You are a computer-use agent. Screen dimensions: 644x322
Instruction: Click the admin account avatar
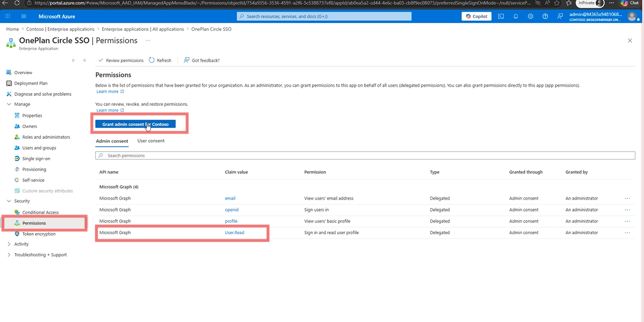pos(632,16)
